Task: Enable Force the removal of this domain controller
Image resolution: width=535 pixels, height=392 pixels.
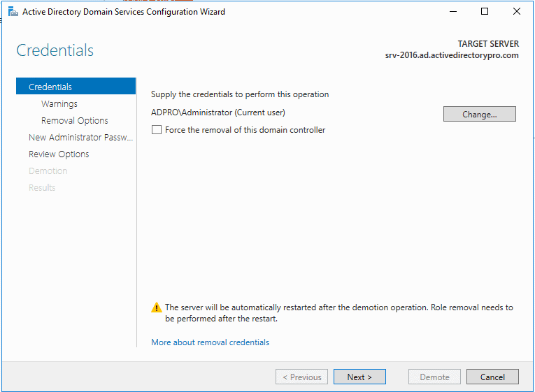Action: (x=157, y=130)
